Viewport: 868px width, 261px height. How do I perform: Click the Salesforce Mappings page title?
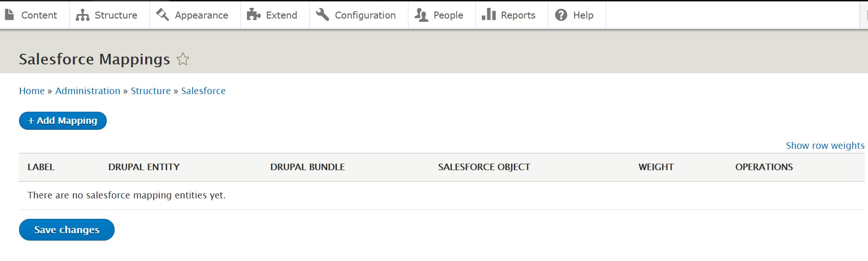94,59
